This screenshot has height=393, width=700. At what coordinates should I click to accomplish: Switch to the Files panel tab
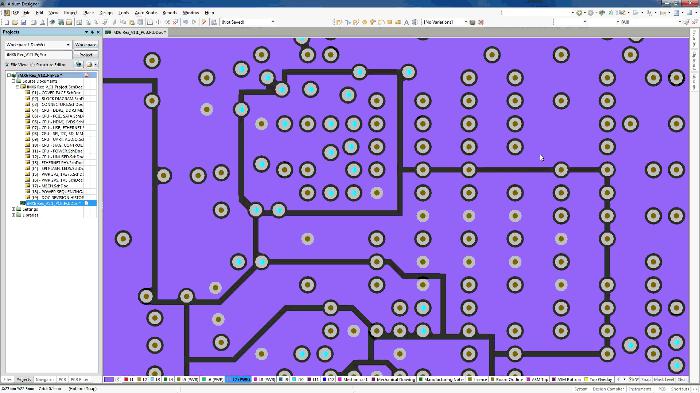click(8, 380)
